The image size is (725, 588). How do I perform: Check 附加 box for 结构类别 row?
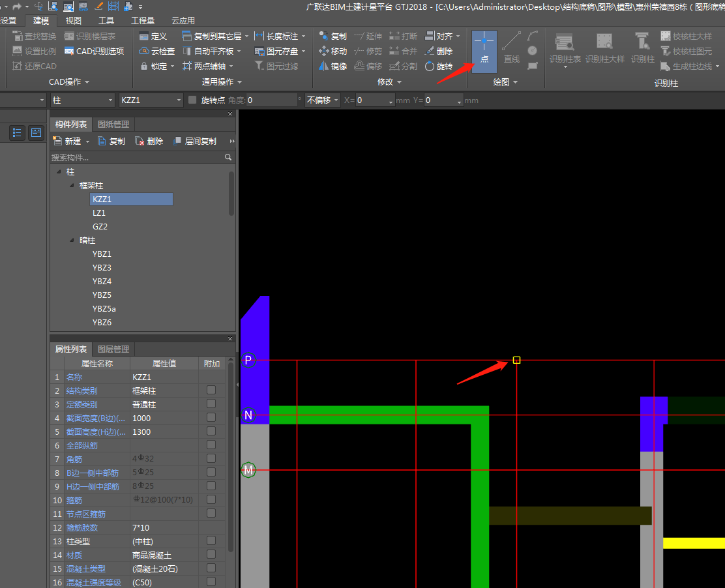(211, 390)
